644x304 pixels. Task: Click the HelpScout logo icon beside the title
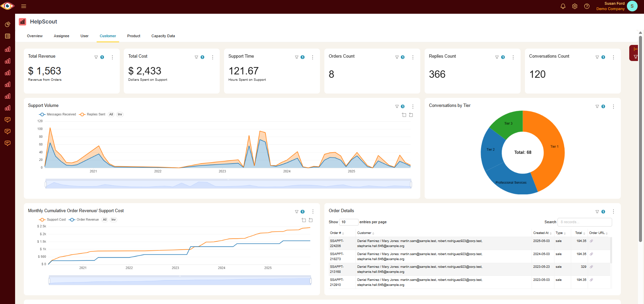[x=22, y=21]
